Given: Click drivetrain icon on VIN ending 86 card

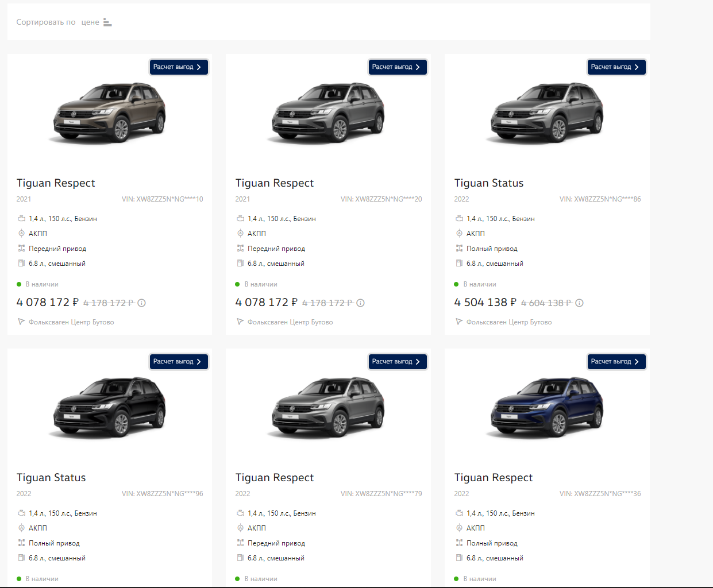Looking at the screenshot, I should tap(459, 248).
